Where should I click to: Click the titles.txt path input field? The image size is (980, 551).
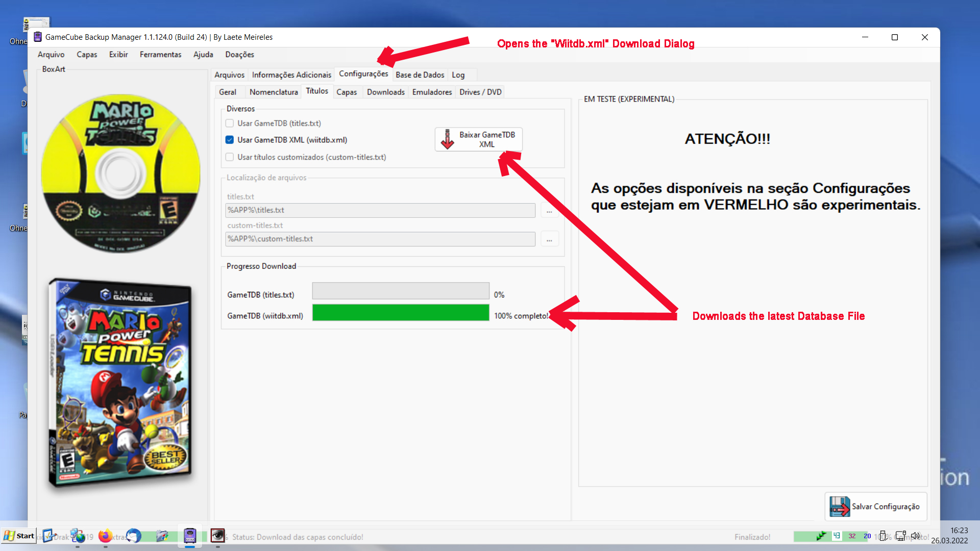pos(380,210)
